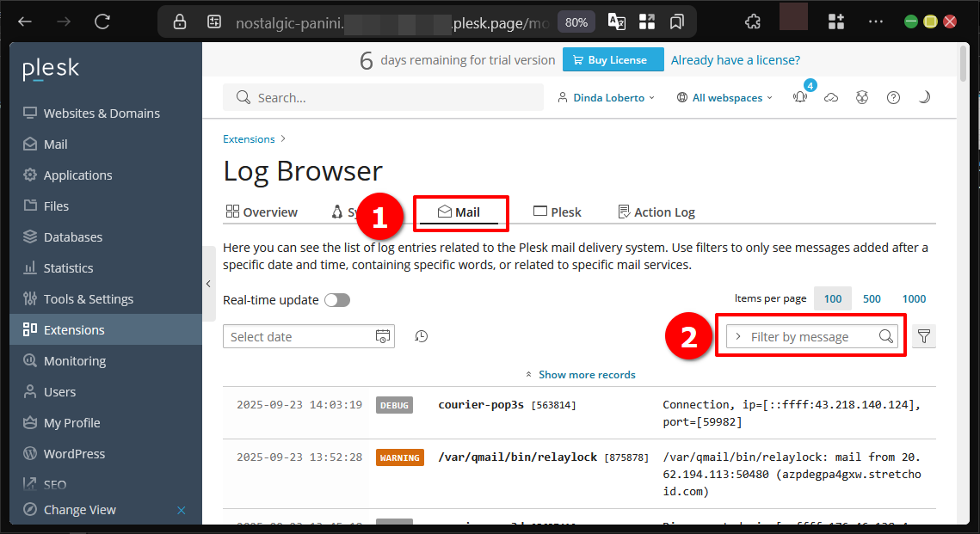Click the history clock icon beside Select date
This screenshot has height=534, width=980.
(421, 335)
